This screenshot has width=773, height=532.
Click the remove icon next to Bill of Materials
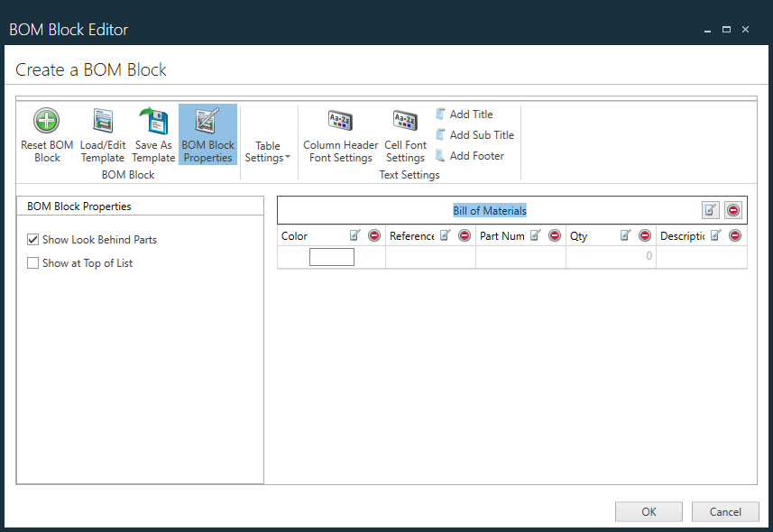[x=733, y=209]
